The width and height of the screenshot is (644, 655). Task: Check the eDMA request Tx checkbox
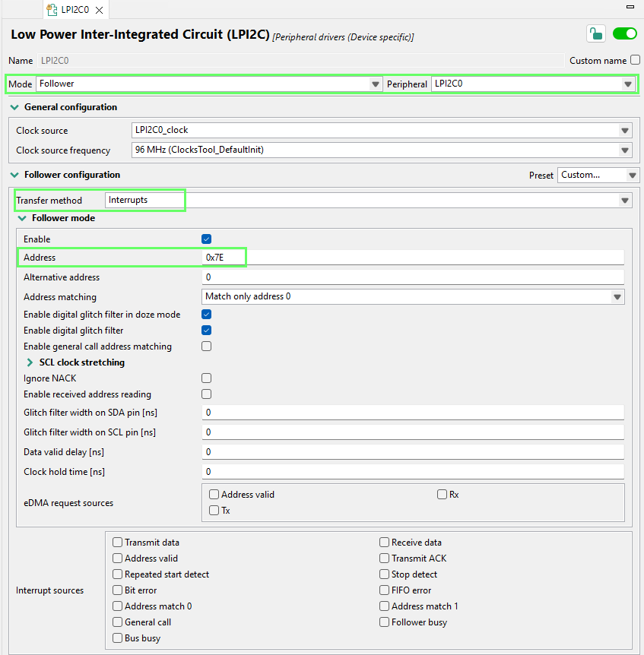point(214,511)
